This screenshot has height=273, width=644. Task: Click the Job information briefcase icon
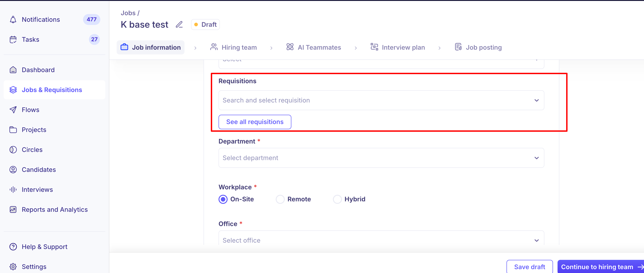(124, 47)
